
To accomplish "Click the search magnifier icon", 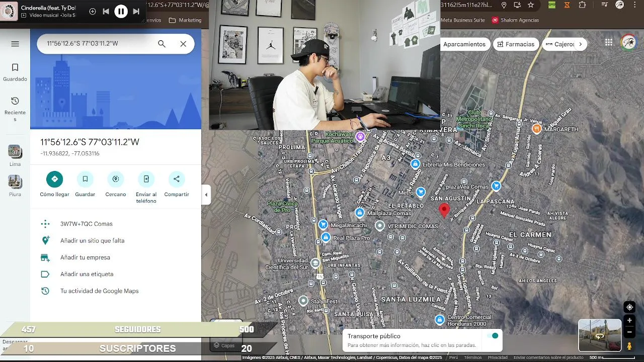I will [x=162, y=44].
